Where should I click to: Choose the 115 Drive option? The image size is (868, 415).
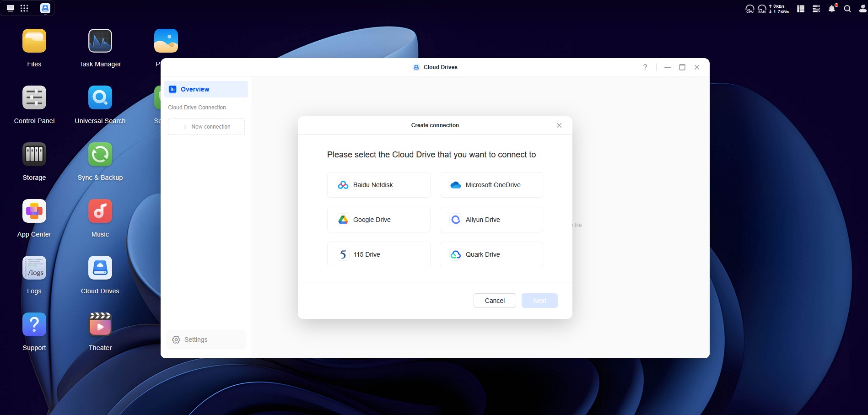coord(378,254)
